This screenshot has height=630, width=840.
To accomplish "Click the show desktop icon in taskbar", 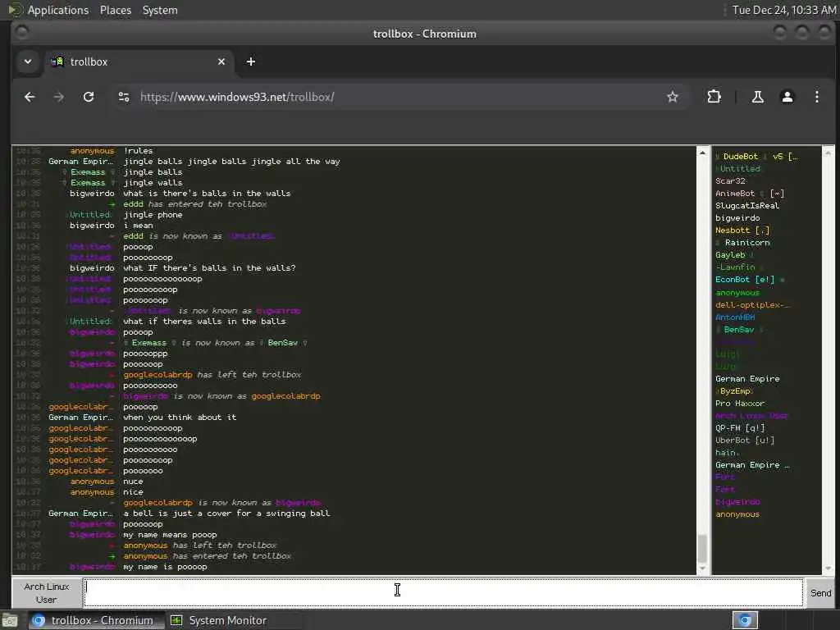I will [x=10, y=621].
